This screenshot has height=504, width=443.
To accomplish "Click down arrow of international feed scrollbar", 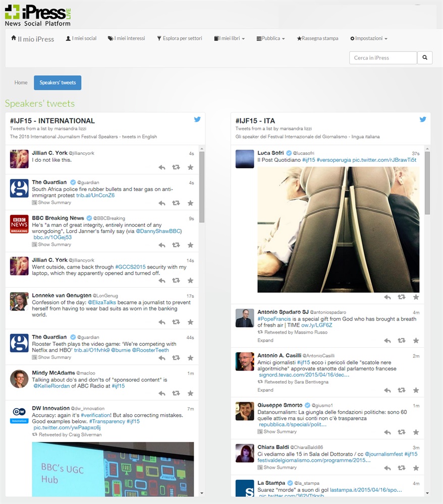I will 202,493.
